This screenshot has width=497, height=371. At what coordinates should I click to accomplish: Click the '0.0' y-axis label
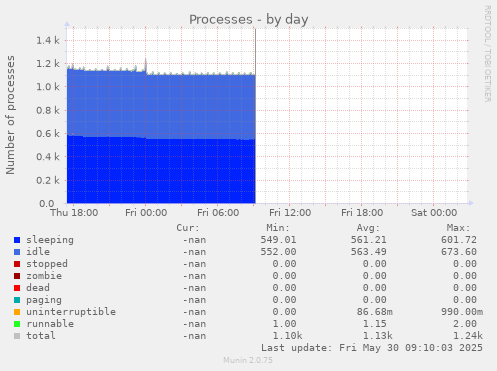pos(47,203)
